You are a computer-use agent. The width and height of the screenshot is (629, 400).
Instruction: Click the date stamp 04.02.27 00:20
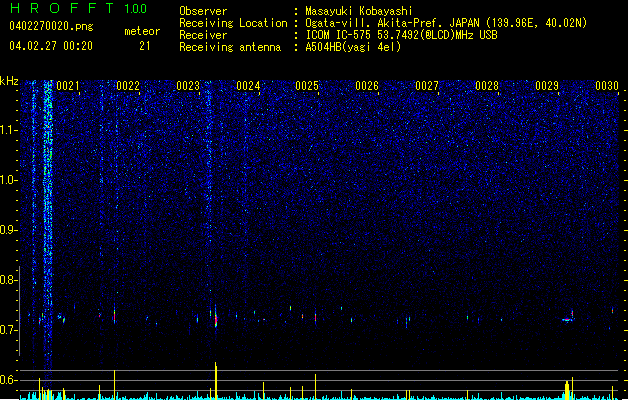click(51, 46)
